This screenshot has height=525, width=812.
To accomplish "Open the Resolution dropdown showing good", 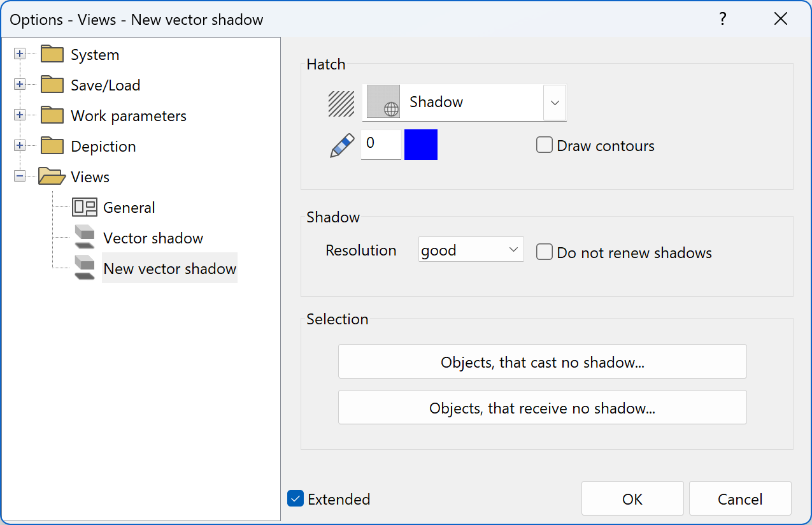I will (x=471, y=249).
